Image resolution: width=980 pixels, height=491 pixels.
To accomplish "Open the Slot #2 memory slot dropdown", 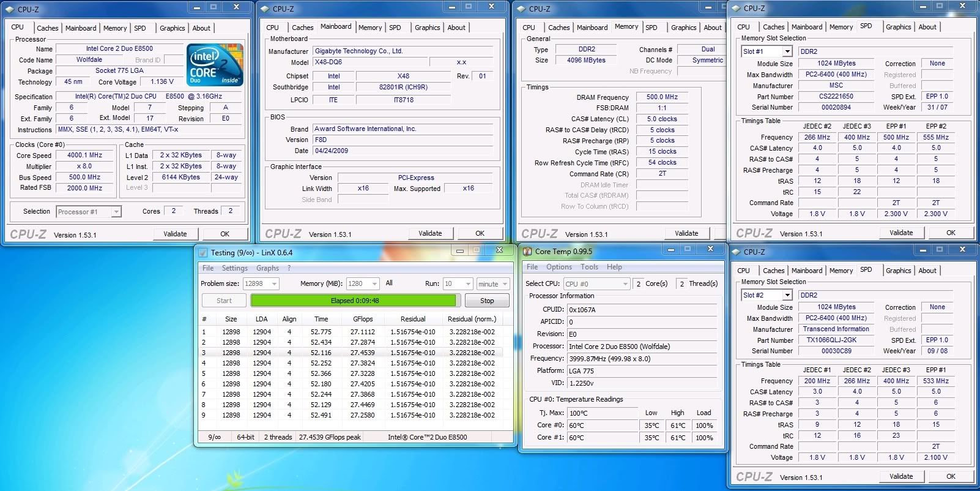I will click(787, 295).
